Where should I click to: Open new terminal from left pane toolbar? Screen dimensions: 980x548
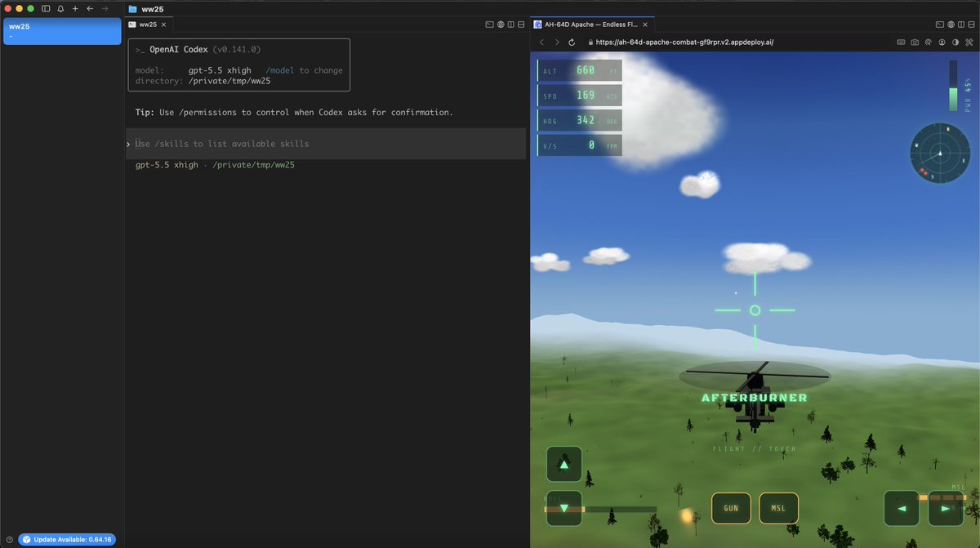(489, 25)
